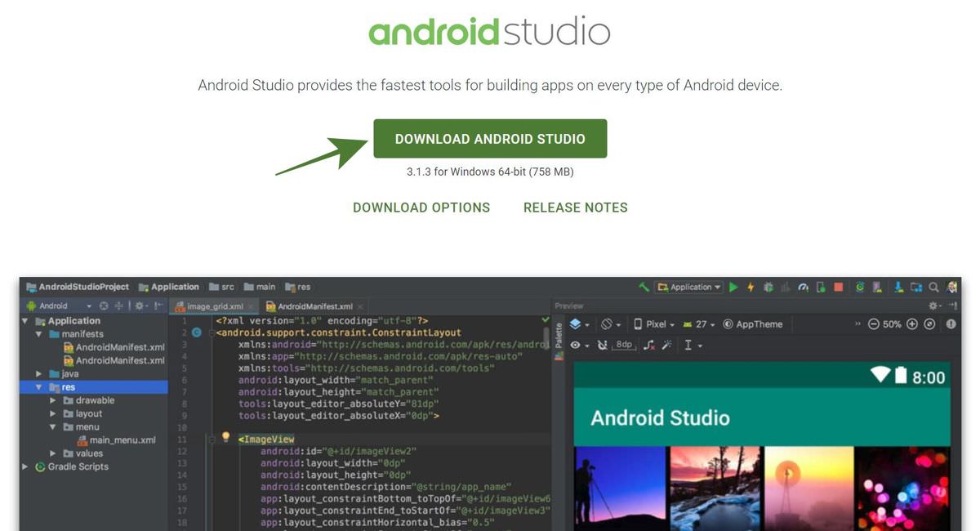
Task: Click the grayed Run with Coverage icon
Action: (786, 287)
